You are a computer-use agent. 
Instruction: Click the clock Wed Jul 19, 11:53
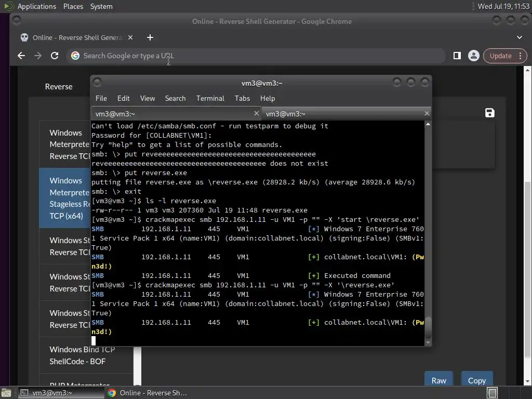(503, 6)
